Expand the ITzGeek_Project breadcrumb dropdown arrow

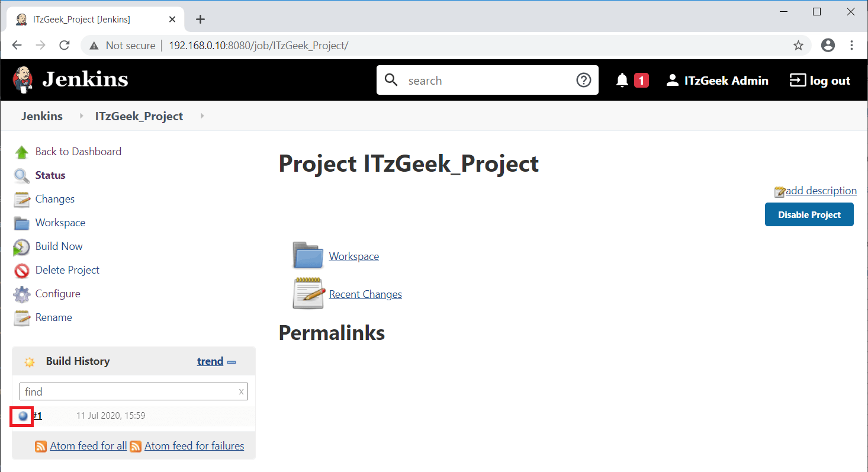coord(202,116)
